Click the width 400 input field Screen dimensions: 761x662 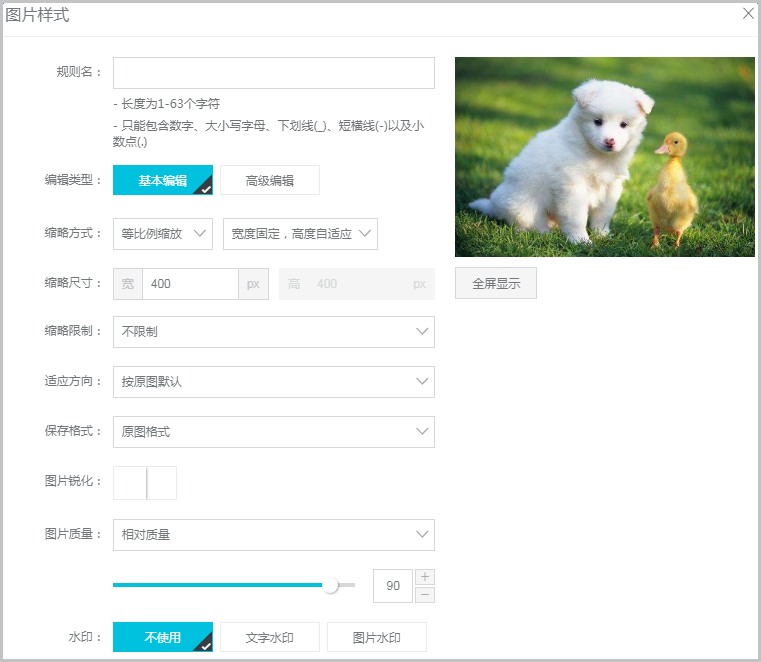(190, 284)
